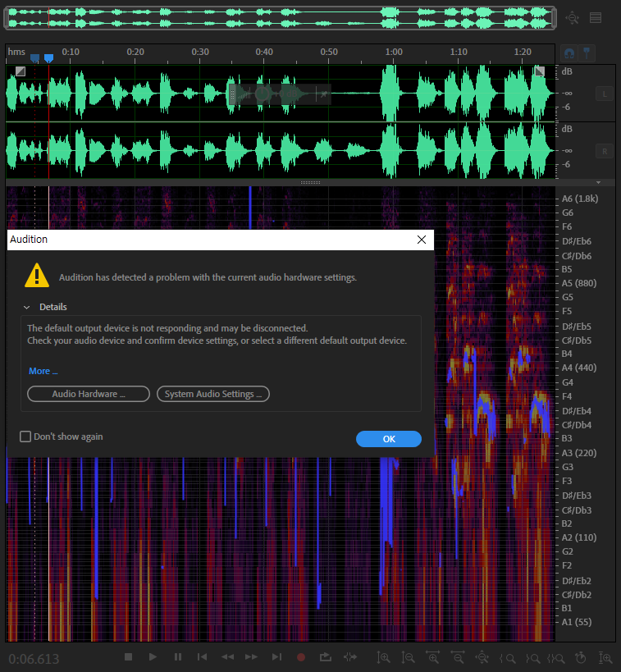Click Zoom In Time icon
The width and height of the screenshot is (621, 672).
(x=432, y=657)
